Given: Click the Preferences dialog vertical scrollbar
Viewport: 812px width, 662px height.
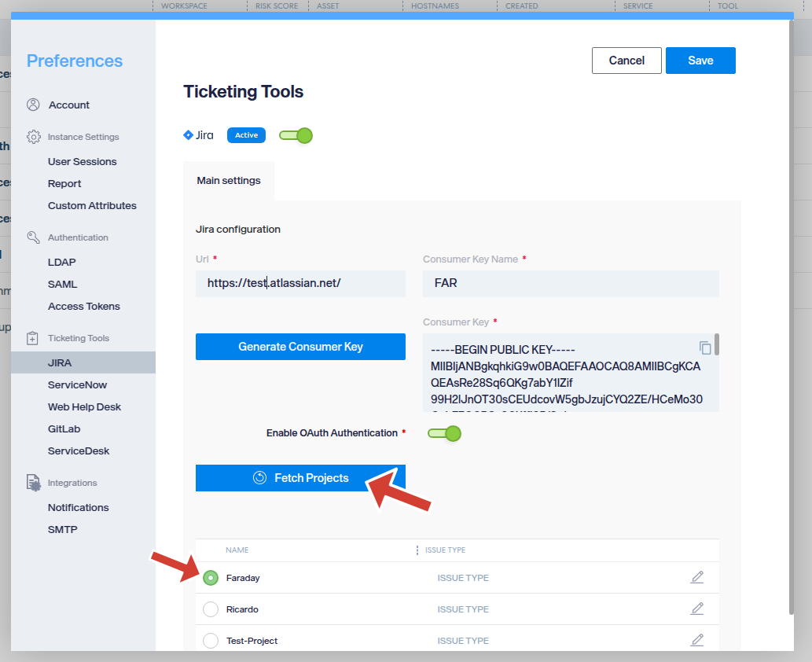Looking at the screenshot, I should 791,317.
